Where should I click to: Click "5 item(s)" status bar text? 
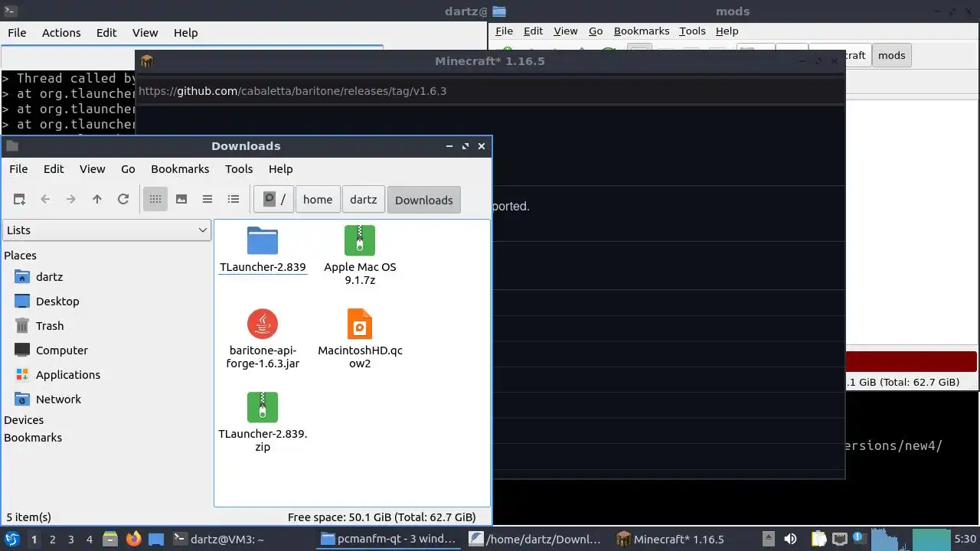click(x=29, y=517)
